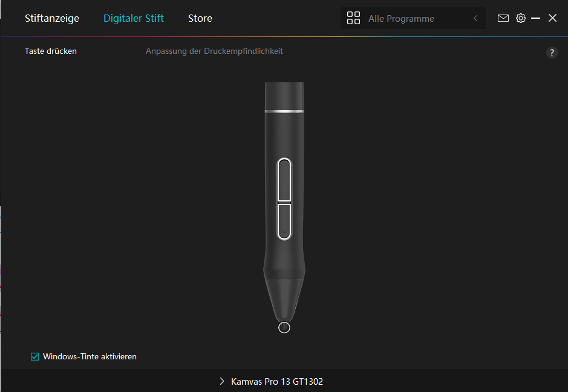Click the silver ring on the pen top

point(284,111)
